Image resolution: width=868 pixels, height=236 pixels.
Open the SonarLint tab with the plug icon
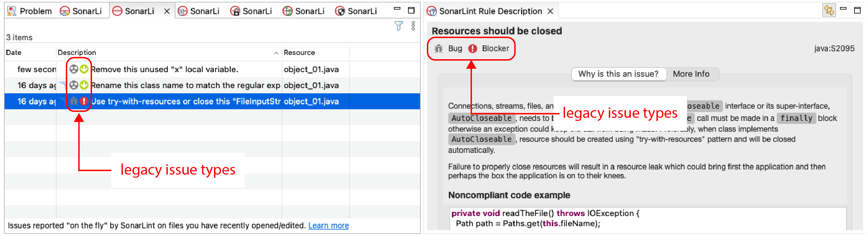tap(81, 11)
